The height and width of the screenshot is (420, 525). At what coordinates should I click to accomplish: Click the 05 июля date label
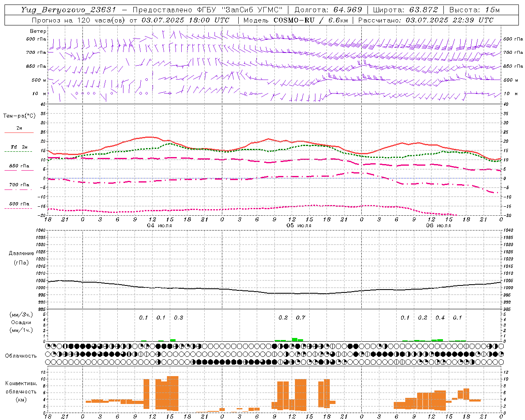tap(299, 226)
